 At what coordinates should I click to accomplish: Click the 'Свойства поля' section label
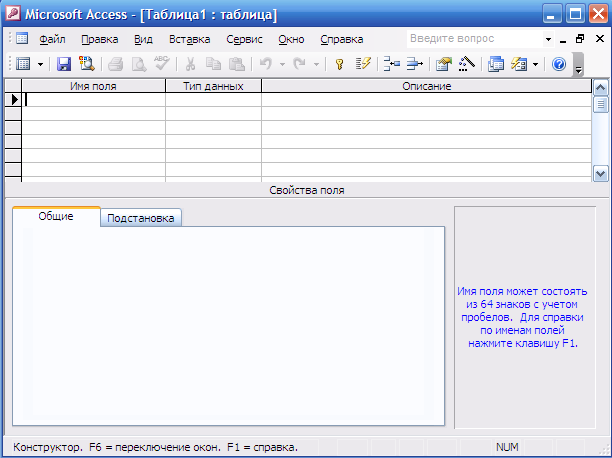[307, 190]
